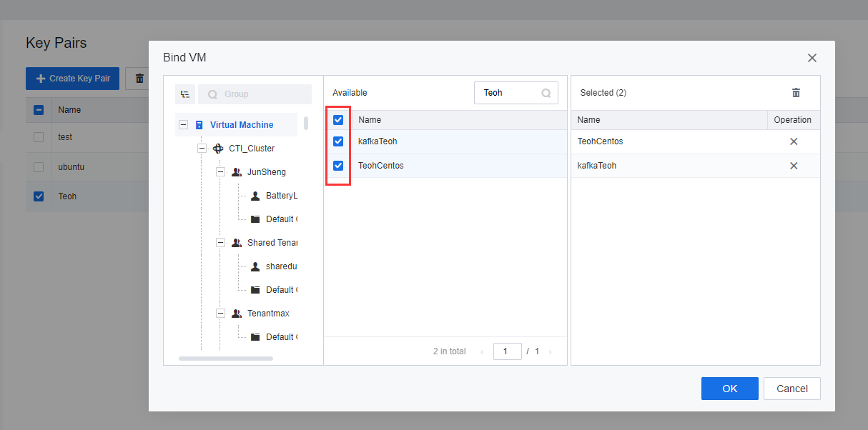Image resolution: width=868 pixels, height=430 pixels.
Task: Clear all selected VMs with trash icon
Action: pyautogui.click(x=796, y=93)
